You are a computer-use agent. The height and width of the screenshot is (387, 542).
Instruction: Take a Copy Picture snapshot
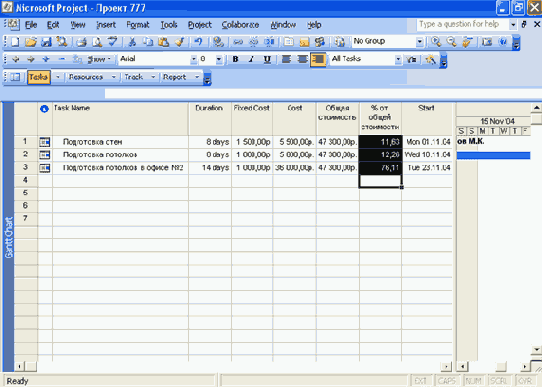(487, 42)
